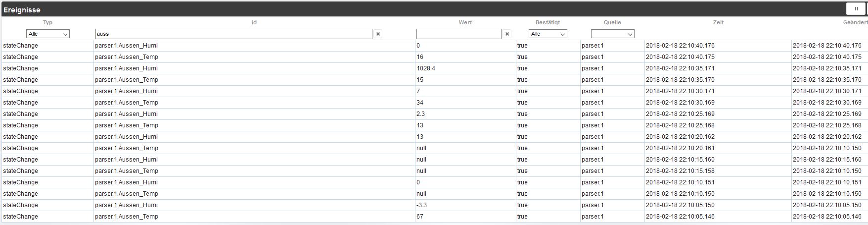868x225 pixels.
Task: Click the id filter input field
Action: point(233,34)
